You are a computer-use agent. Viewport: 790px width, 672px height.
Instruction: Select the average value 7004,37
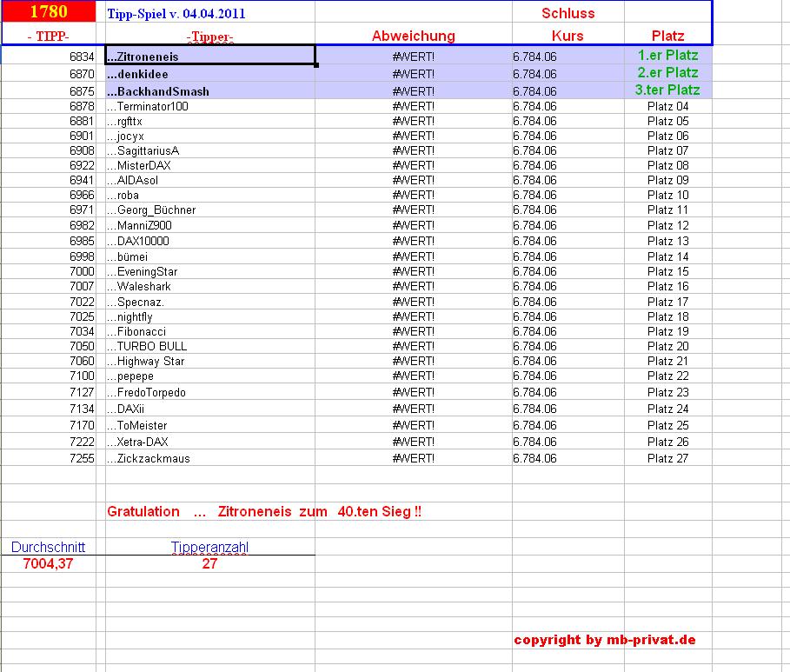click(49, 563)
